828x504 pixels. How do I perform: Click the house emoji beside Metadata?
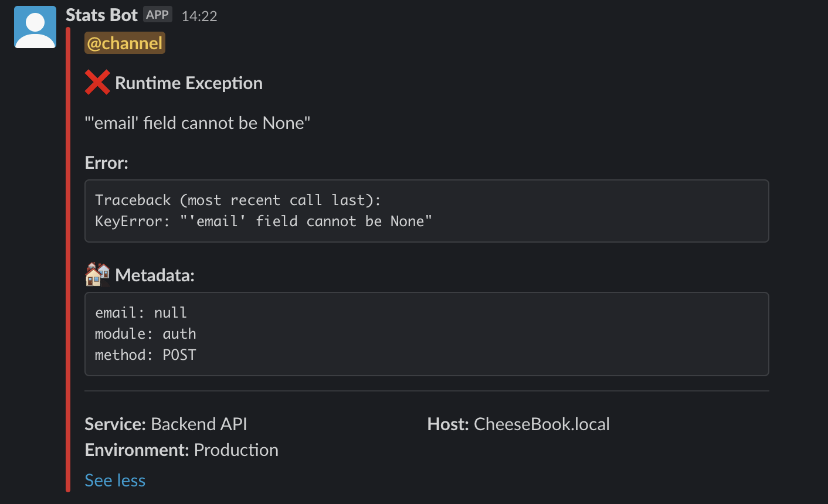(97, 274)
